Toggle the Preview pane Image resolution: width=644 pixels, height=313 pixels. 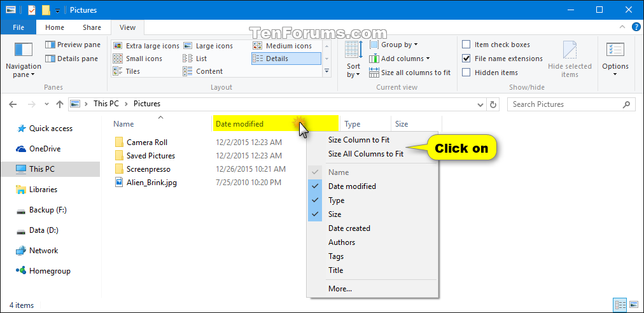tap(73, 45)
